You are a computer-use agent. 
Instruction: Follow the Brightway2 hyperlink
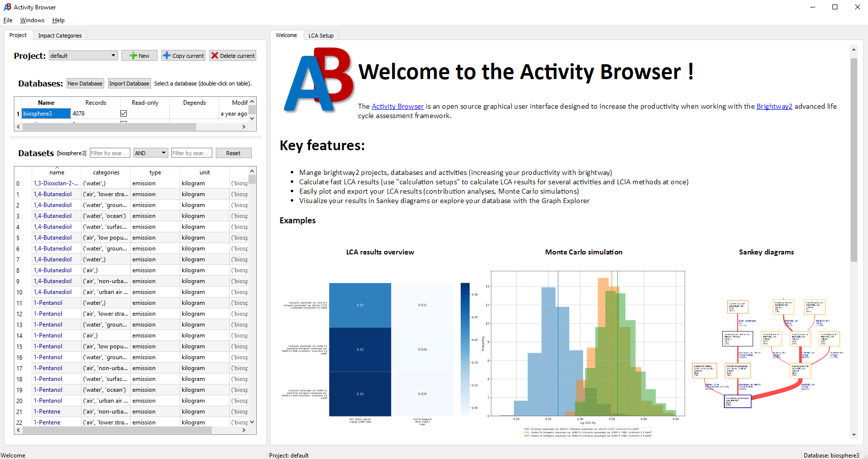(774, 106)
